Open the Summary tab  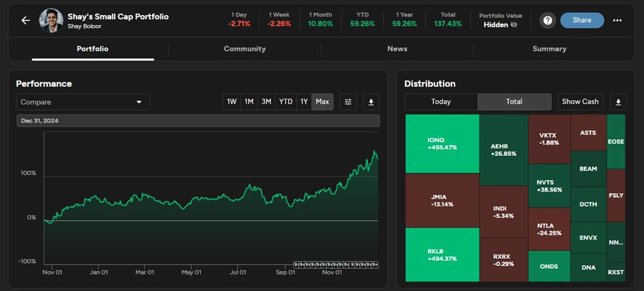coord(549,49)
